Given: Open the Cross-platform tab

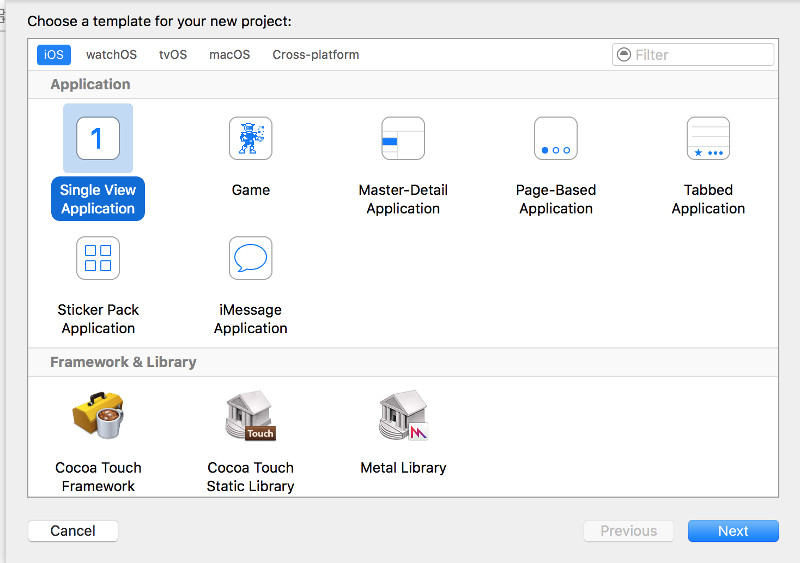Looking at the screenshot, I should (315, 55).
